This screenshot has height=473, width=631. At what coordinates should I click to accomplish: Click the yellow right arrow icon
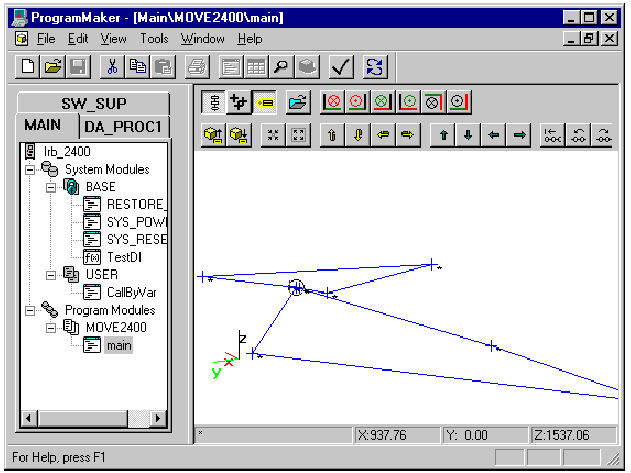408,135
